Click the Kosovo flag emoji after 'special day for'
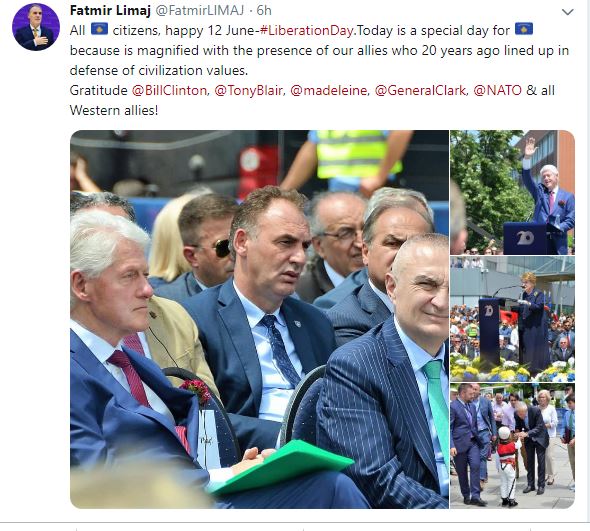Viewport: 590px width, 531px height. (x=524, y=29)
